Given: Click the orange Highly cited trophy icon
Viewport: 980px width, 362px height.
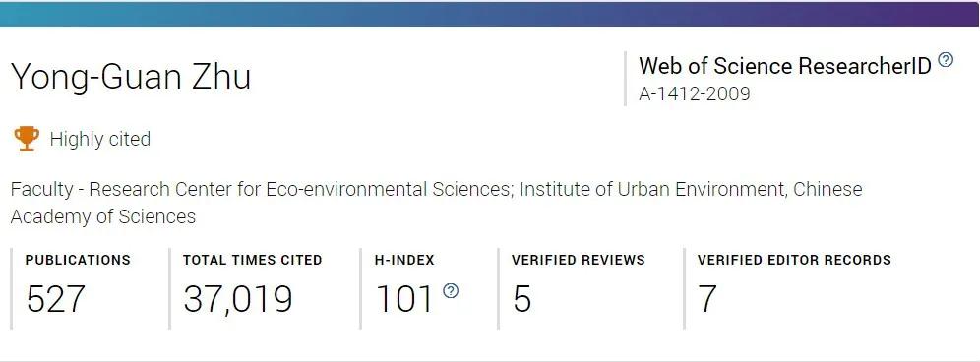Looking at the screenshot, I should (x=27, y=138).
